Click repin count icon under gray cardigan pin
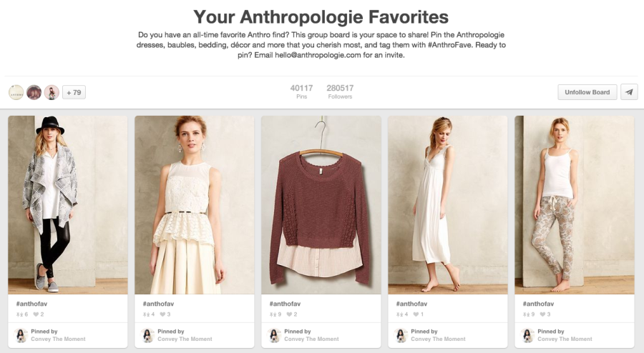Image resolution: width=644 pixels, height=353 pixels. point(19,314)
